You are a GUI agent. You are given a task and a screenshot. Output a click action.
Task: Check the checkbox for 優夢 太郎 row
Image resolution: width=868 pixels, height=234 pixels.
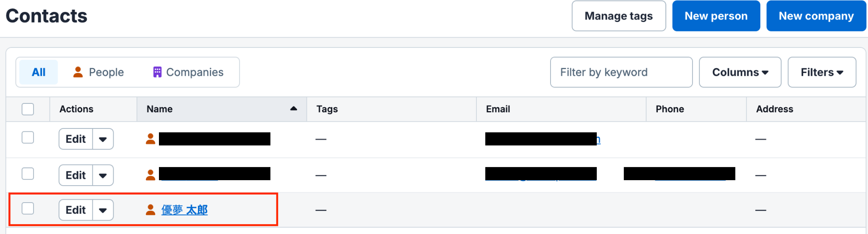[x=28, y=209]
